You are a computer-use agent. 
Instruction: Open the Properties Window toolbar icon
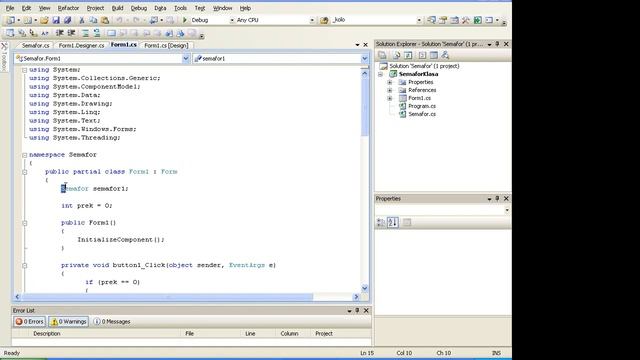coord(443,20)
